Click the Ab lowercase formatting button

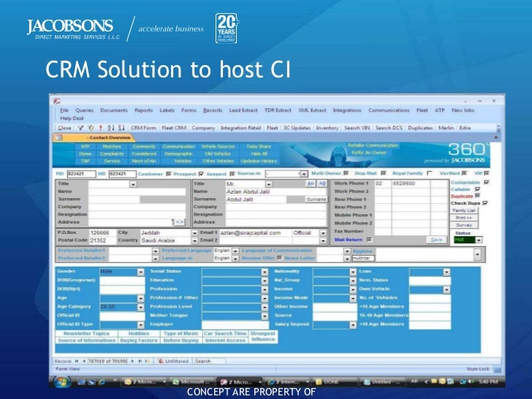[311, 183]
